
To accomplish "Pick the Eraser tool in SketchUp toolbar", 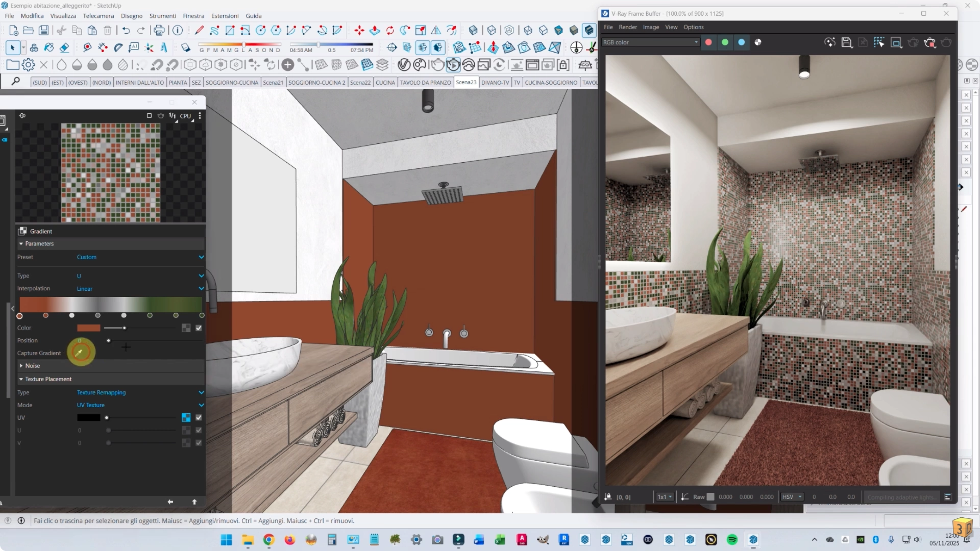I will click(x=64, y=47).
